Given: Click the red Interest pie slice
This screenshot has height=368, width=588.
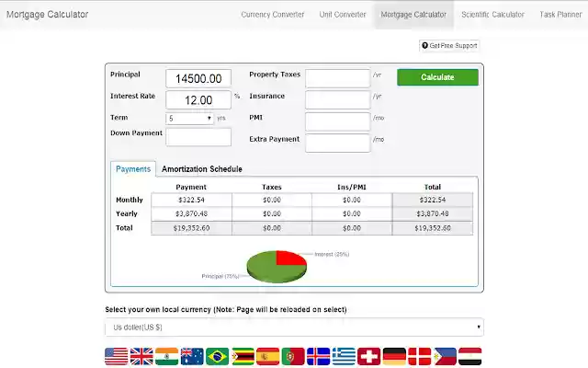Looking at the screenshot, I should (288, 258).
